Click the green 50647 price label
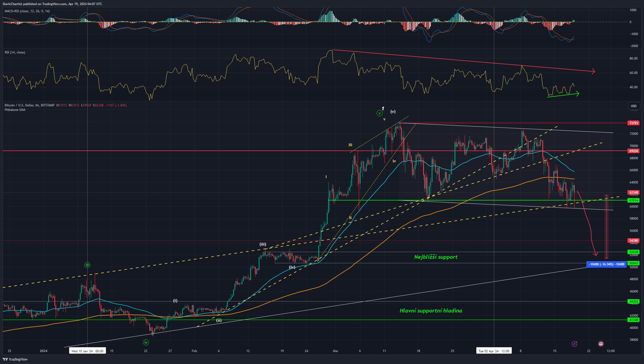Screen dimensions: 644x364 pyautogui.click(x=633, y=263)
